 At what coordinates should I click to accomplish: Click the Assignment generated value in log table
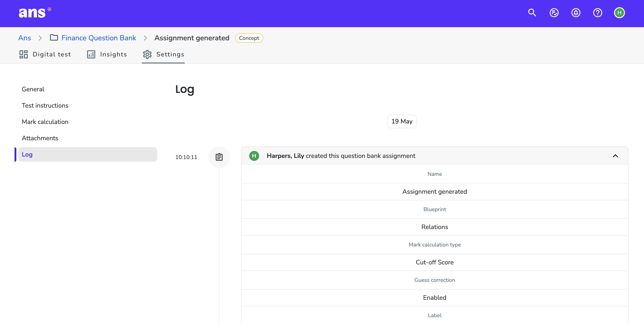pos(435,192)
